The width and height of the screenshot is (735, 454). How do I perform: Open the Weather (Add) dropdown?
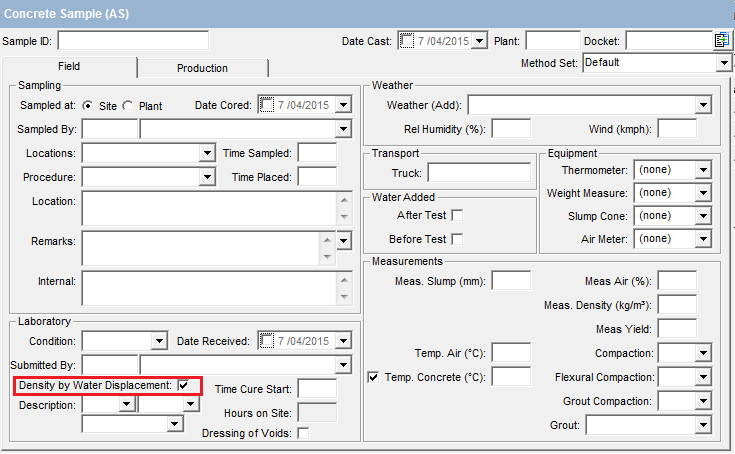pyautogui.click(x=703, y=105)
